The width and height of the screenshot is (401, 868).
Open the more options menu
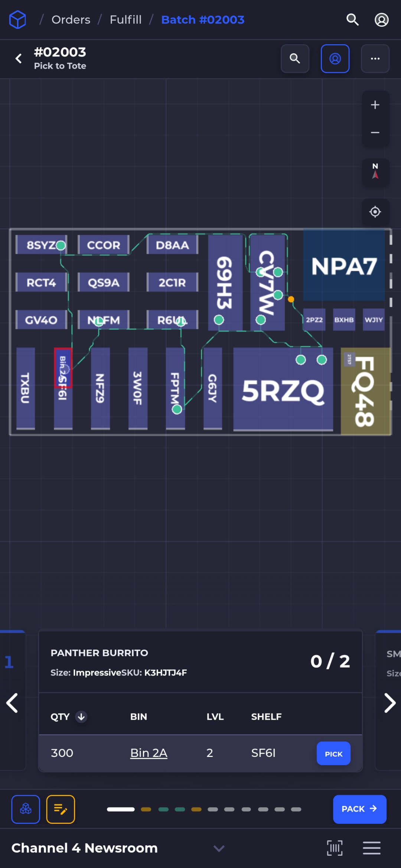(x=375, y=59)
